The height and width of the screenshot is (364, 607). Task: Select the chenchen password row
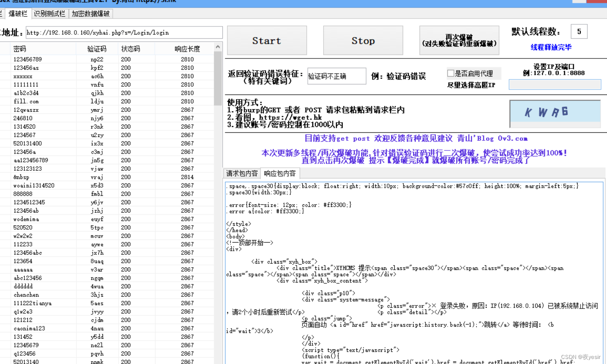(107, 295)
